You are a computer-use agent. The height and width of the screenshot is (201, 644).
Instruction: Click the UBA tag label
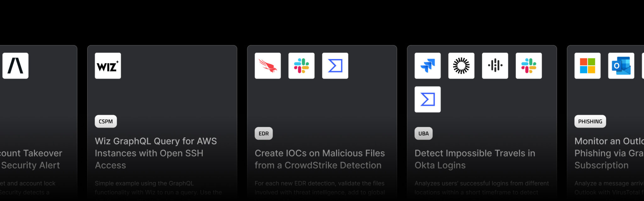(x=423, y=133)
